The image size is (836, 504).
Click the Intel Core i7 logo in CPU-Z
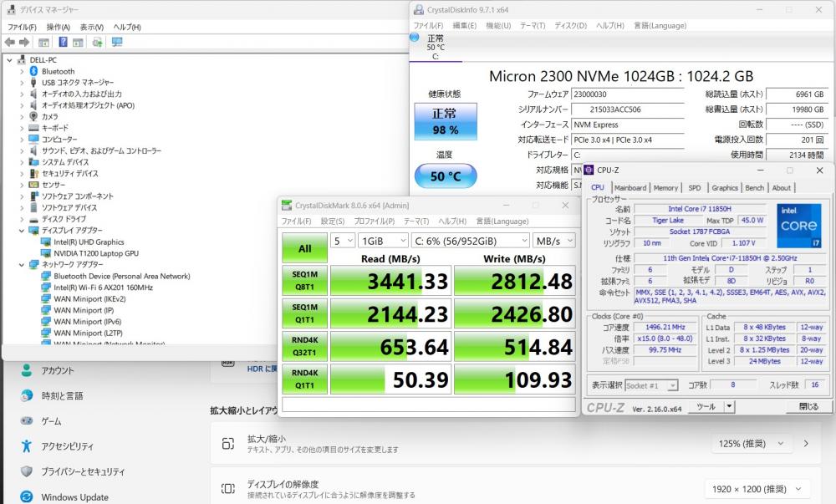(798, 226)
